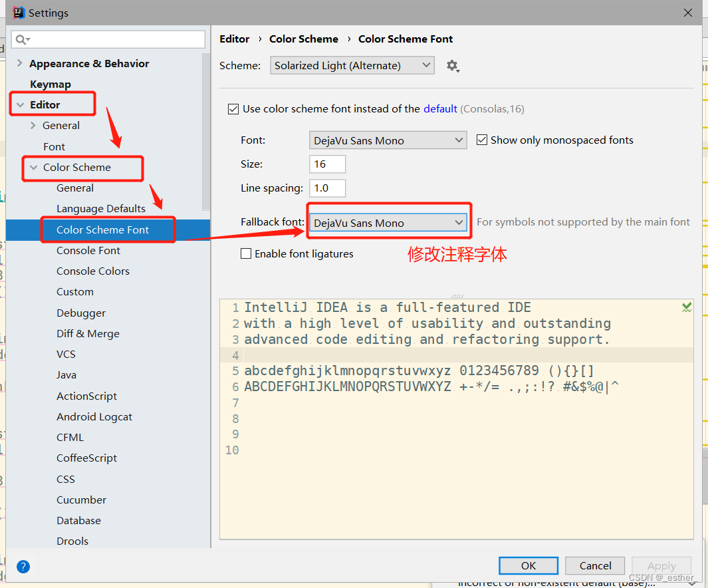
Task: Select Java item
Action: pyautogui.click(x=66, y=375)
